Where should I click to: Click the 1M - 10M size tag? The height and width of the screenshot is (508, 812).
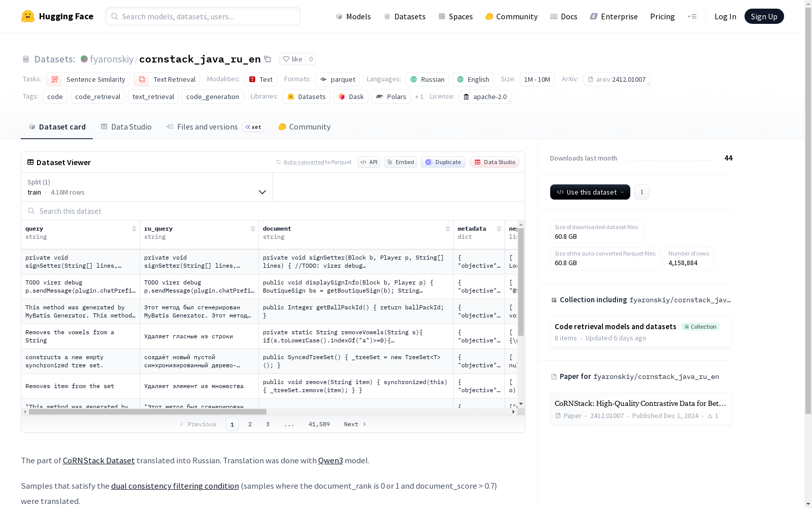(537, 79)
